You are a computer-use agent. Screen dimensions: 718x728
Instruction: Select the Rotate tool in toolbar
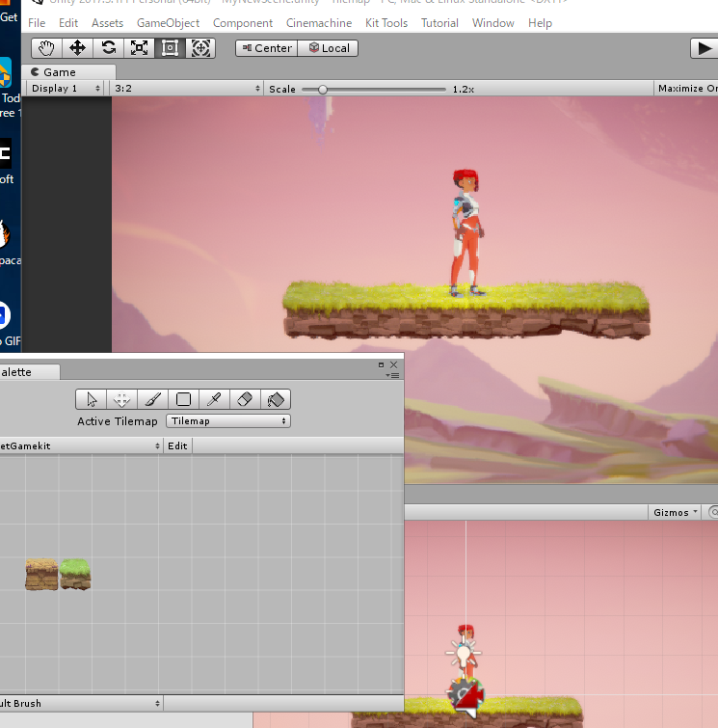[109, 48]
